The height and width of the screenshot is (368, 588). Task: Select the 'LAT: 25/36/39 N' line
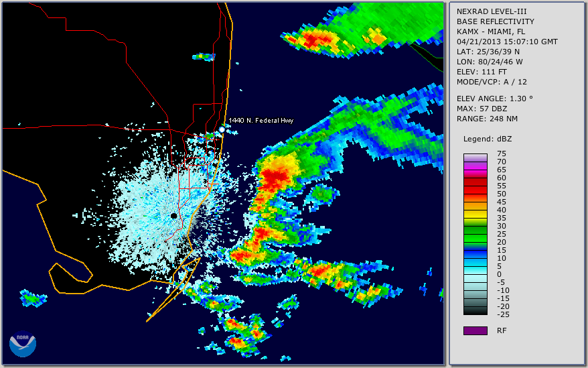point(488,52)
